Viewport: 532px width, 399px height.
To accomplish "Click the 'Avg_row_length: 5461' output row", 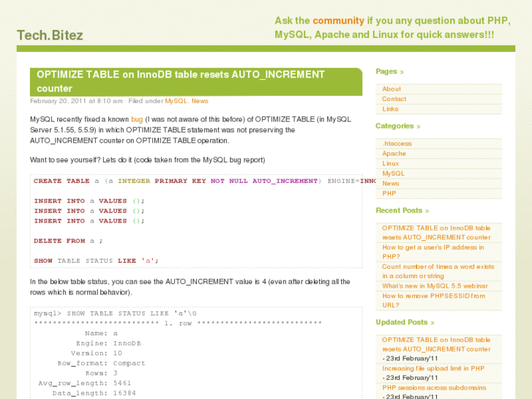I will pyautogui.click(x=84, y=384).
